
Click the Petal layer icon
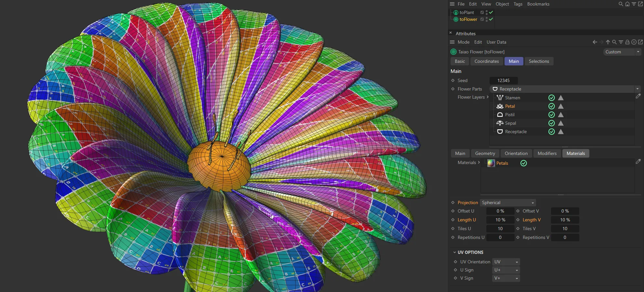tap(500, 106)
